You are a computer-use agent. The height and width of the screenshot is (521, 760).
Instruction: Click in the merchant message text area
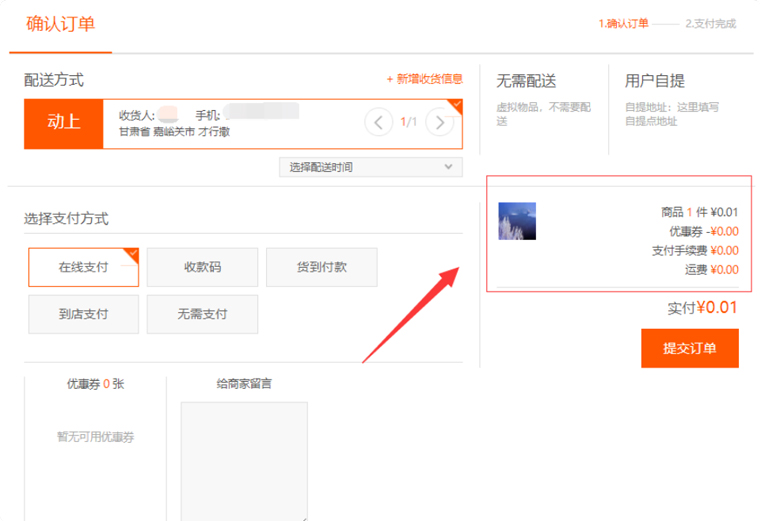(x=244, y=460)
